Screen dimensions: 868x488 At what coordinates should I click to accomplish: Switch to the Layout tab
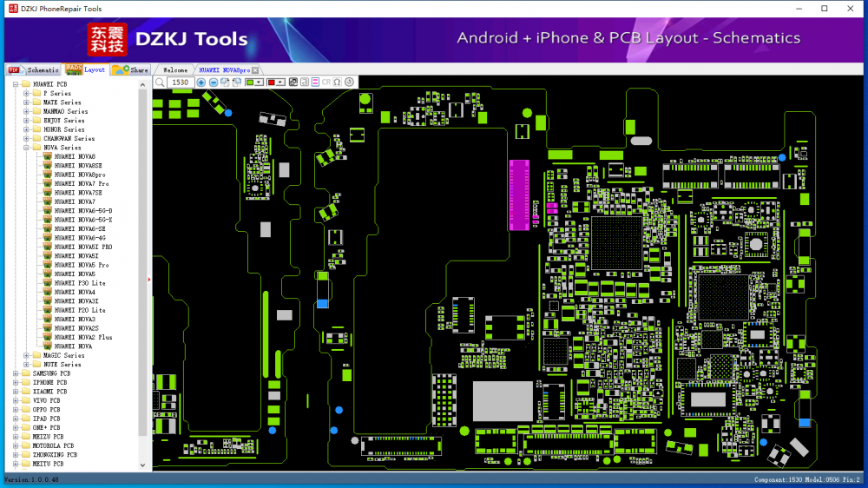(x=85, y=69)
